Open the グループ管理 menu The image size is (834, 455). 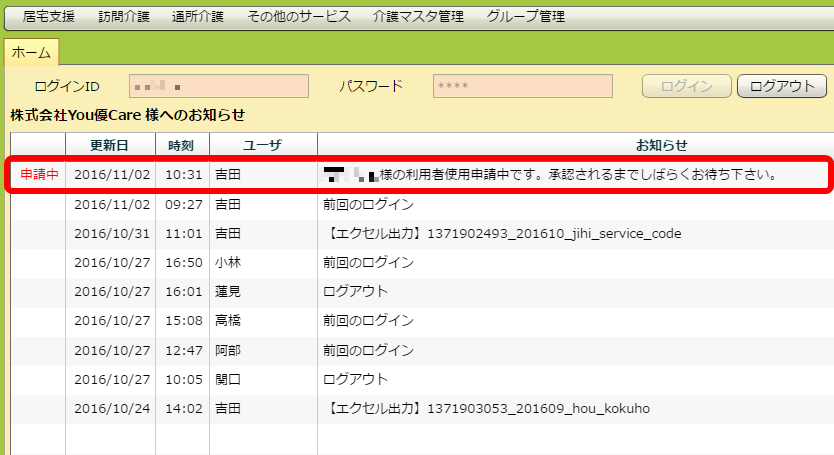525,17
